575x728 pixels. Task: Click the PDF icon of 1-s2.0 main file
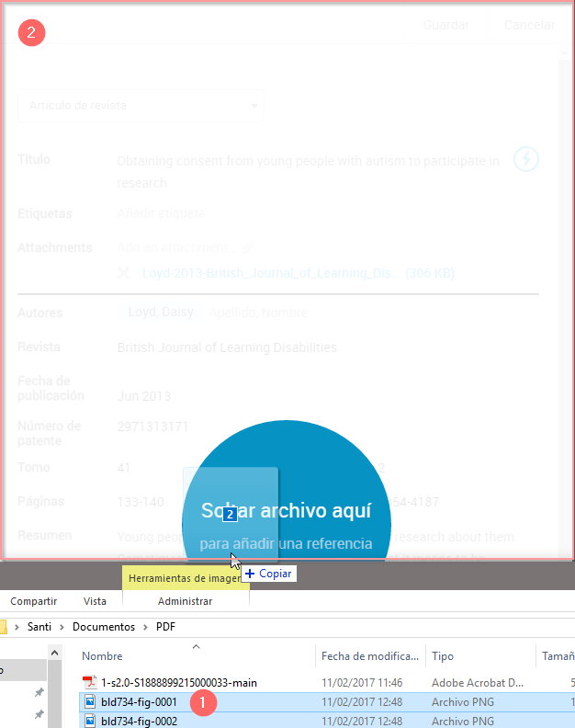[89, 682]
